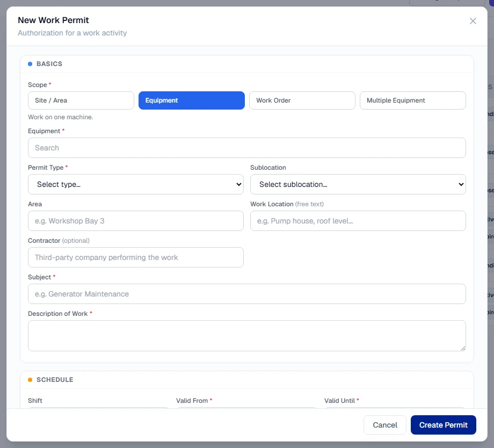Close the New Work Permit dialog
Viewport: 494px width, 448px height.
tap(473, 21)
